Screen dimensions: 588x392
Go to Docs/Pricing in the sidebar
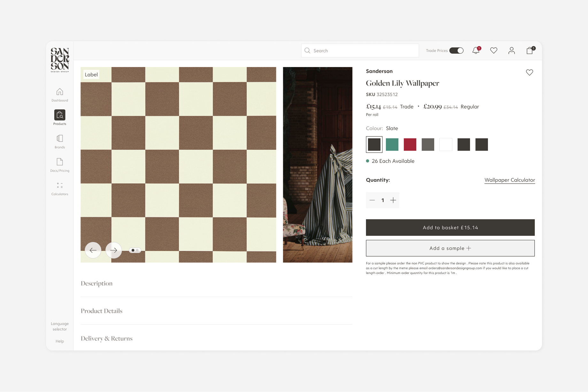pos(60,165)
